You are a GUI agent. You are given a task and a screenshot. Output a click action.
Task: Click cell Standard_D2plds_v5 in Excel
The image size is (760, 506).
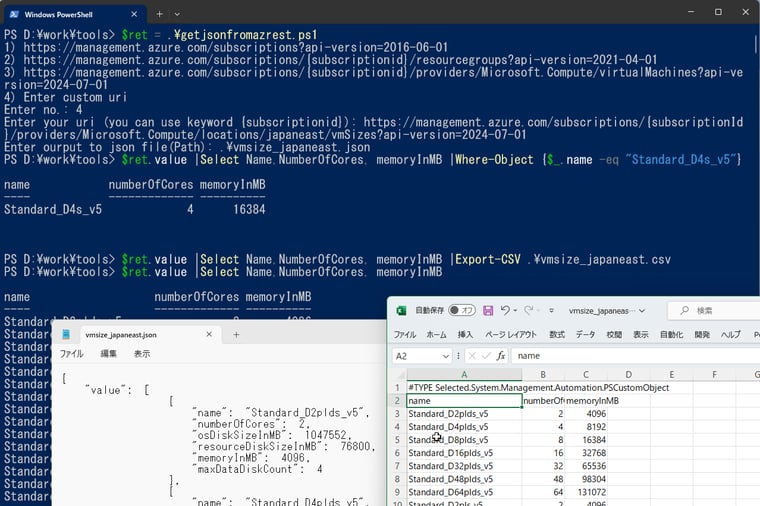point(464,414)
